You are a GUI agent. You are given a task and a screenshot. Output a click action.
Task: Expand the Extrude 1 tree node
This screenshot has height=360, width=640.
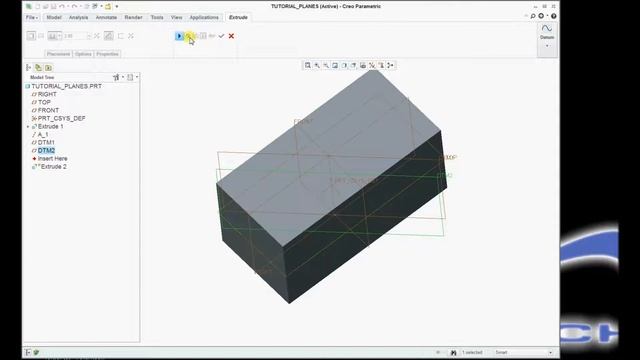coord(28,127)
